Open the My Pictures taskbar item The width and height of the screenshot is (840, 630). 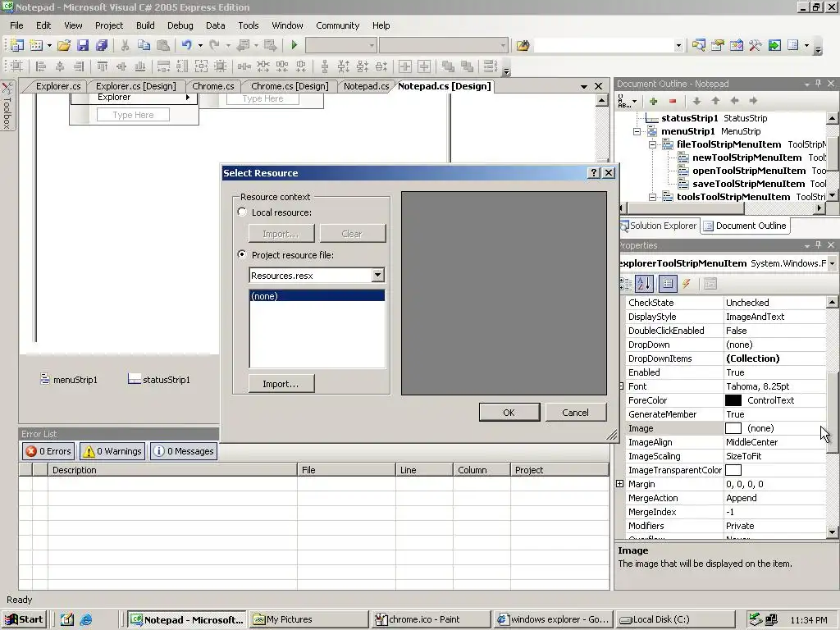[x=308, y=619]
